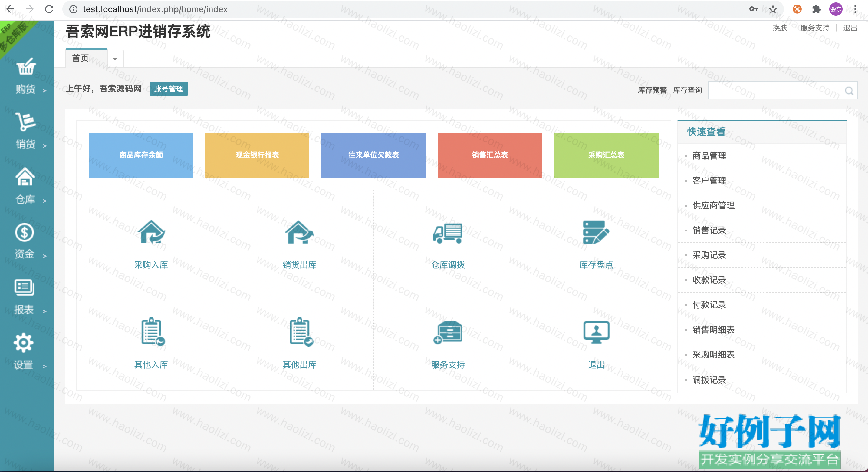Bookmark this page with the star icon
Screen dimensions: 868x472
773,9
